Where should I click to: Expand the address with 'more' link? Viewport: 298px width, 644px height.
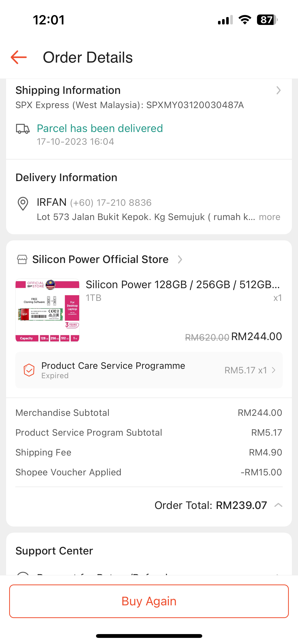click(x=269, y=217)
